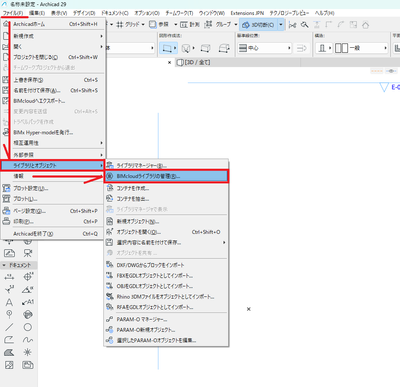Open the グリッド dropdown arrow

pyautogui.click(x=143, y=25)
